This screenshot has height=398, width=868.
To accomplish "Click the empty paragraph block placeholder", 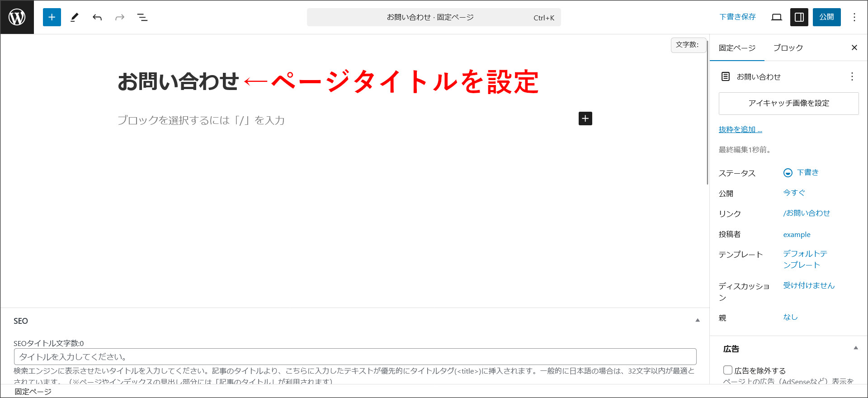I will click(x=201, y=120).
